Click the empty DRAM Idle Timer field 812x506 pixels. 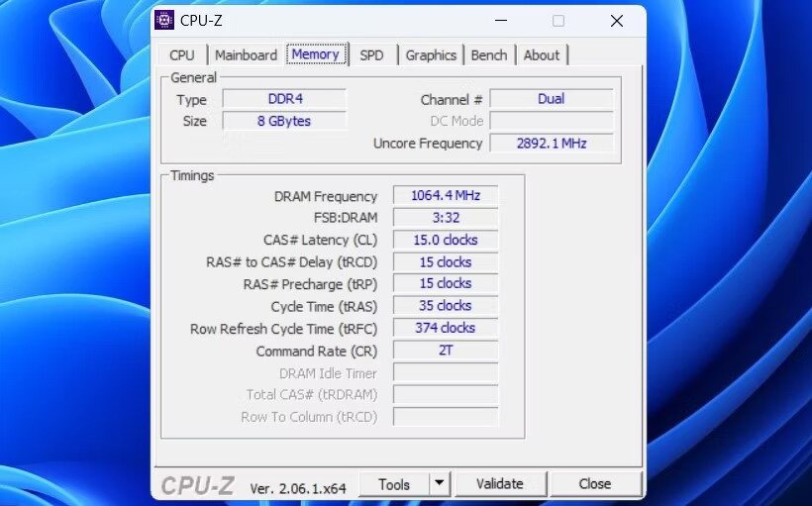point(446,373)
